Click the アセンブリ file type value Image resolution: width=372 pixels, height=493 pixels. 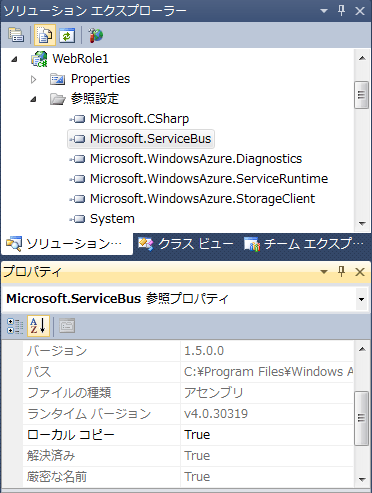tap(213, 393)
